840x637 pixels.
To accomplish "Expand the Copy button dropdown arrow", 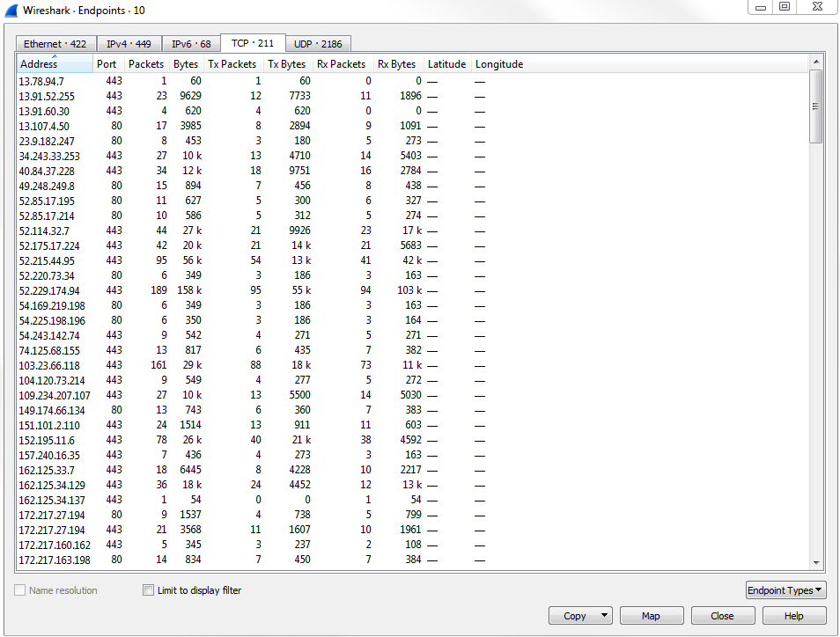I will tap(604, 616).
